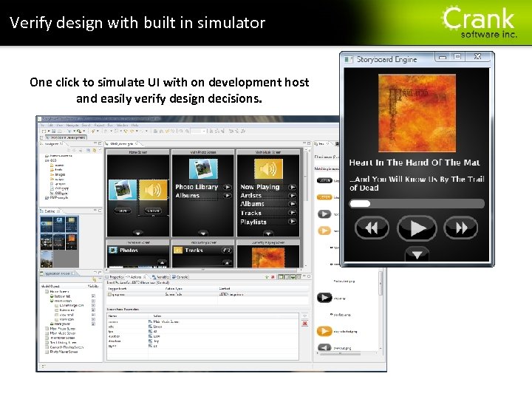The height and width of the screenshot is (399, 532).
Task: Click down arrow below Storyboard Engine play button
Action: point(417,254)
